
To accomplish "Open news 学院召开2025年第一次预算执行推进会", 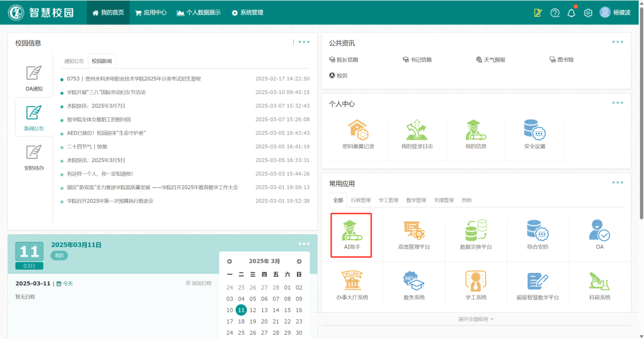I will coord(110,201).
